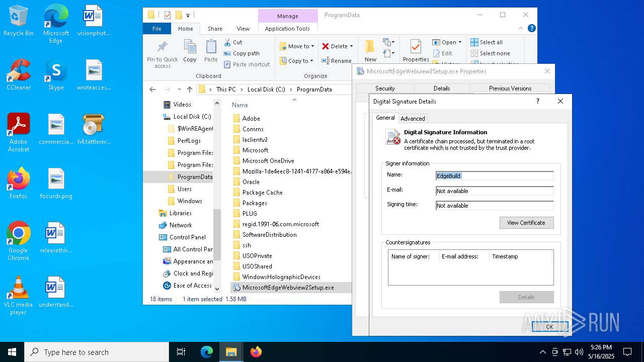Click the dialog help question mark button
Viewport: 644px width, 362px height.
[x=537, y=101]
